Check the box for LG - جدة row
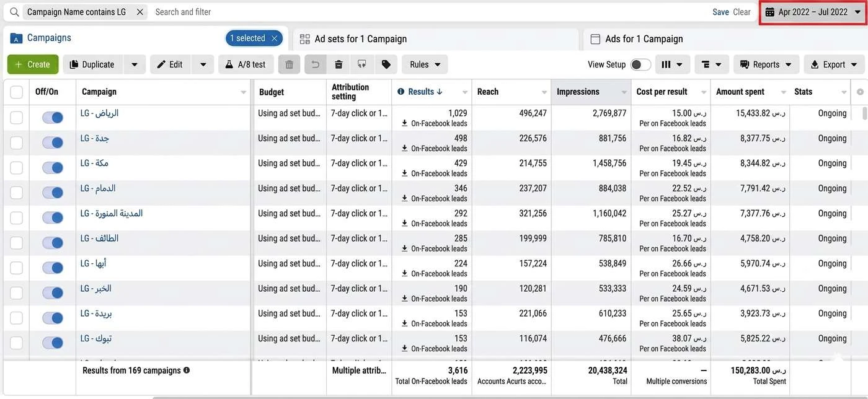868x399 pixels. (x=17, y=142)
